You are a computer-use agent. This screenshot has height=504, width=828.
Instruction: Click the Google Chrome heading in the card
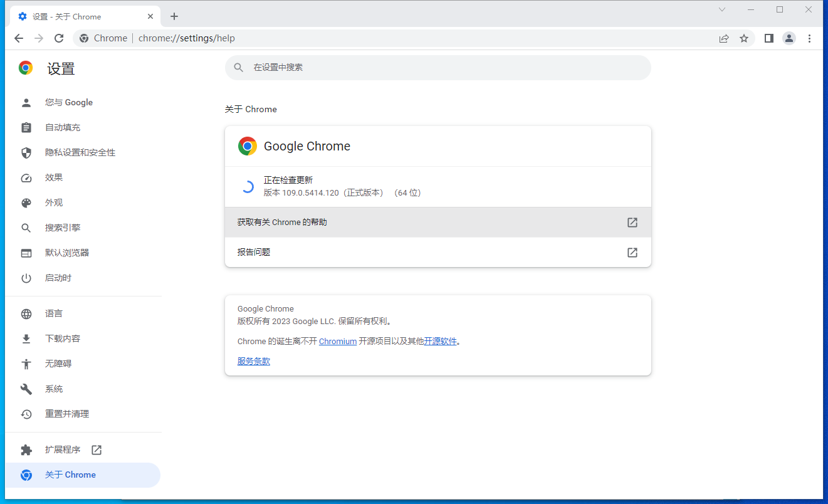tap(307, 146)
